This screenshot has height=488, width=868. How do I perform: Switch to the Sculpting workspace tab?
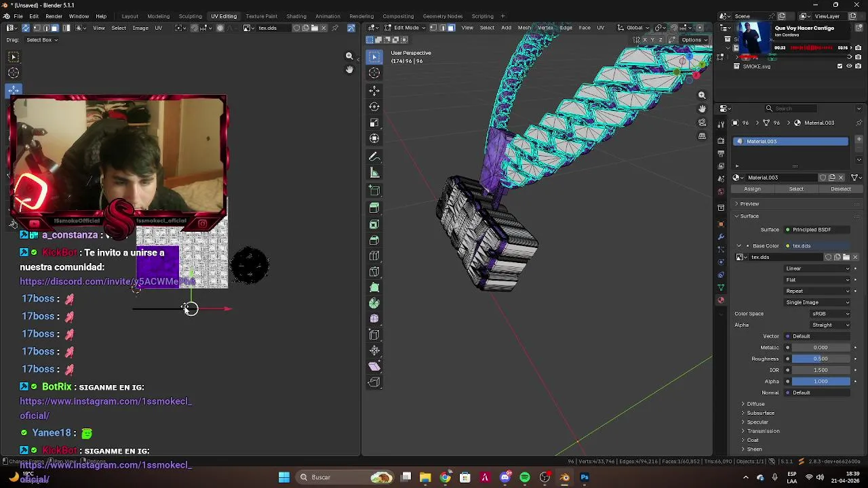pos(190,16)
